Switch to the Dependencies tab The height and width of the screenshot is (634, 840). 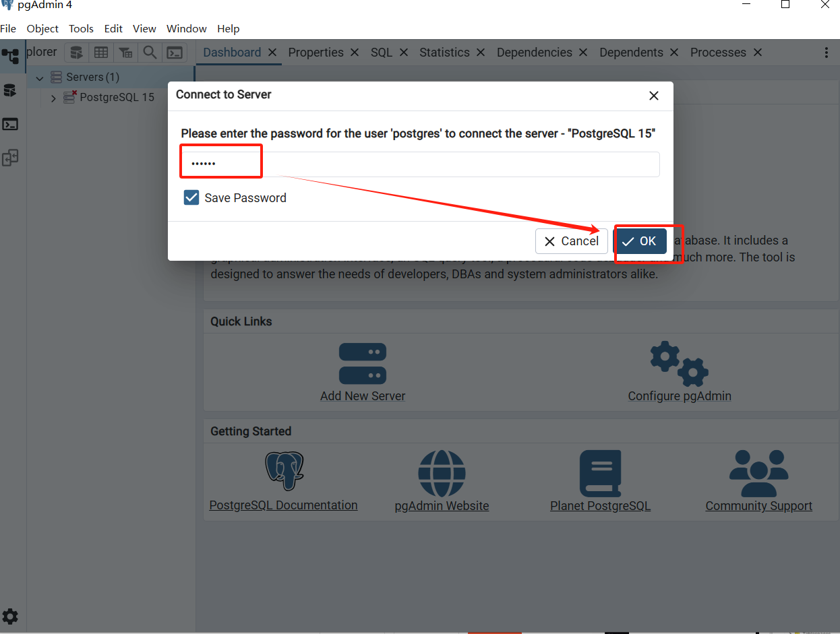tap(535, 53)
